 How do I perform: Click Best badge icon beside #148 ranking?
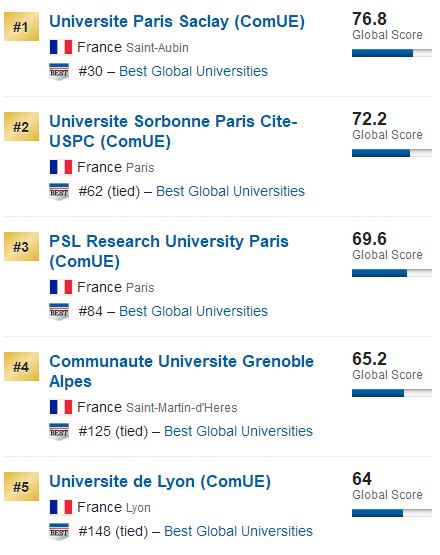pyautogui.click(x=59, y=531)
